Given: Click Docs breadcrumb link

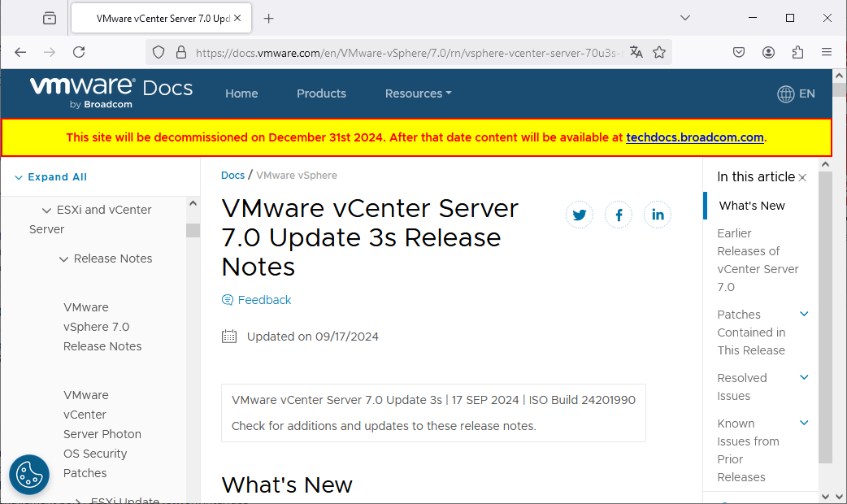Looking at the screenshot, I should pos(232,175).
